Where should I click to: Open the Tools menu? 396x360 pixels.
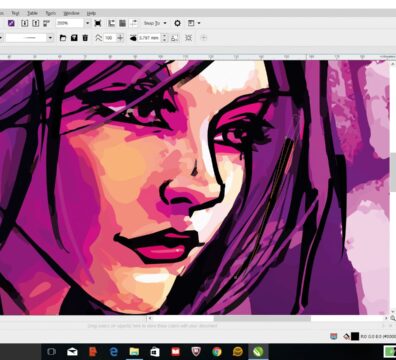coord(50,13)
